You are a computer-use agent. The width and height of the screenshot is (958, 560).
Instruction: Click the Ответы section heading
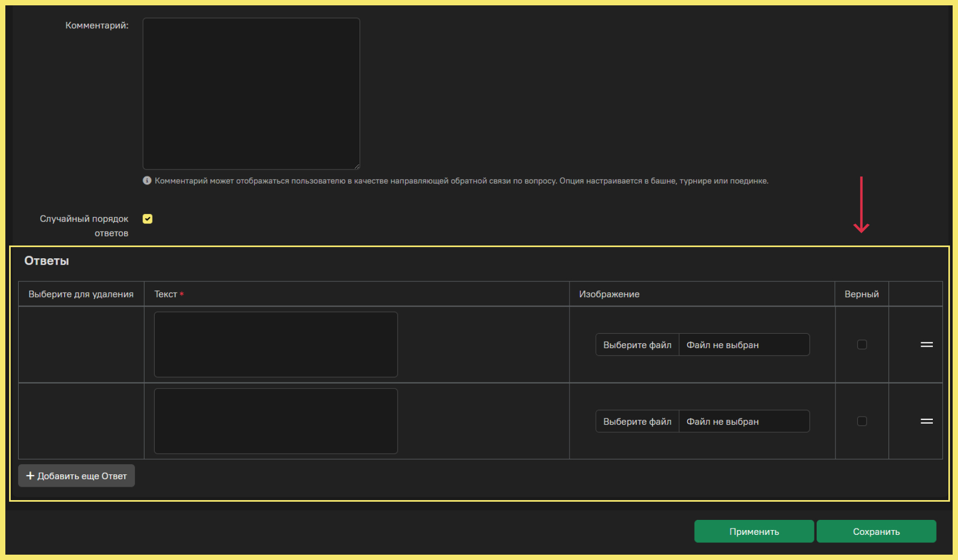(47, 261)
